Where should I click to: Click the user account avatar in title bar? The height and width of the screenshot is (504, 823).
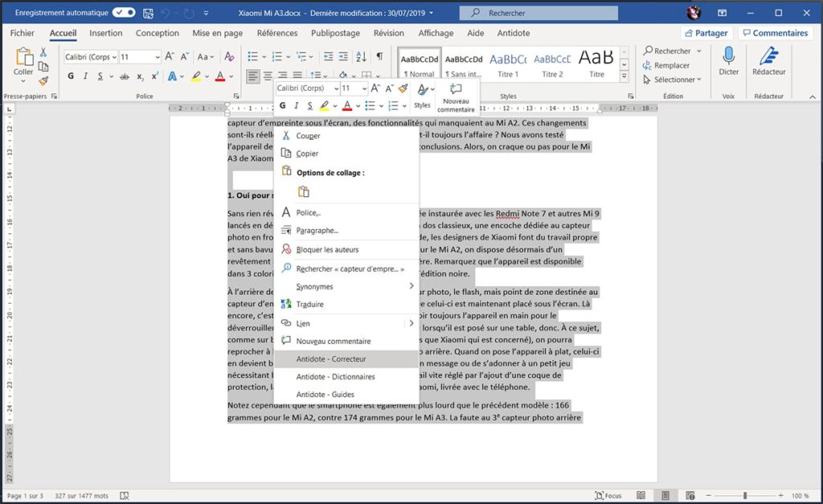point(694,13)
